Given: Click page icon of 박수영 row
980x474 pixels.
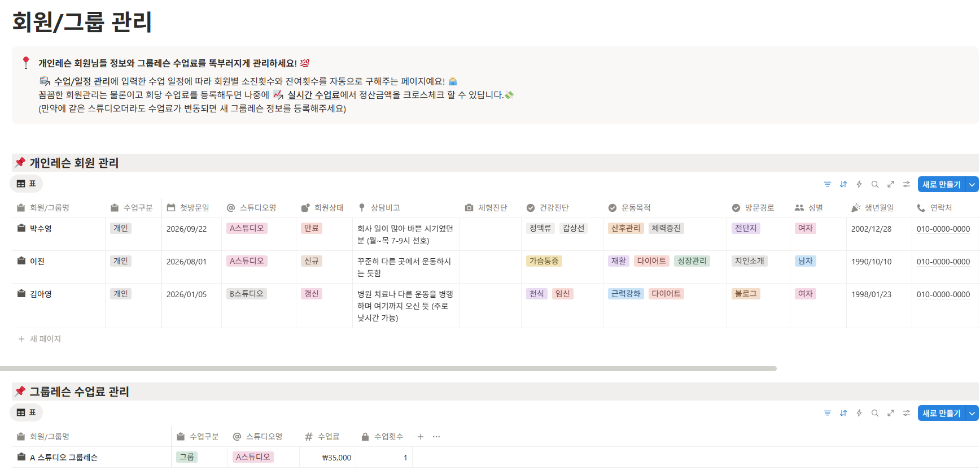Looking at the screenshot, I should click(x=21, y=228).
